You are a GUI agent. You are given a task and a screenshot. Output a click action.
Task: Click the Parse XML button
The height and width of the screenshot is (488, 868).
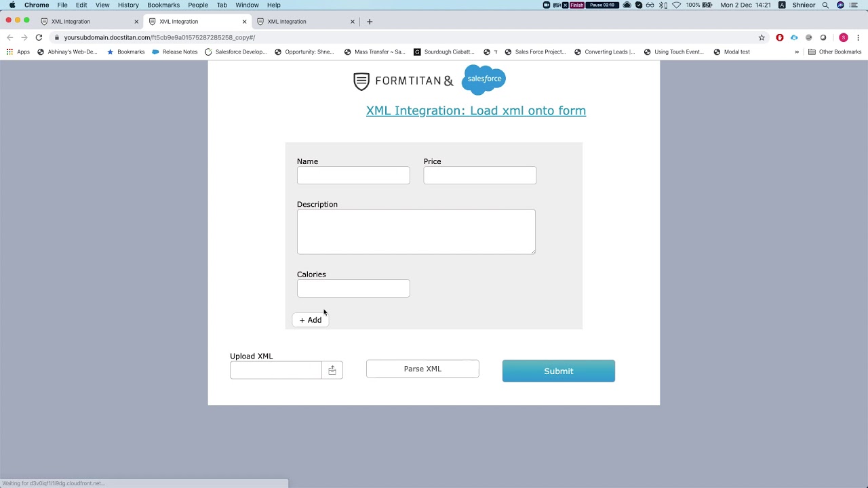click(422, 369)
